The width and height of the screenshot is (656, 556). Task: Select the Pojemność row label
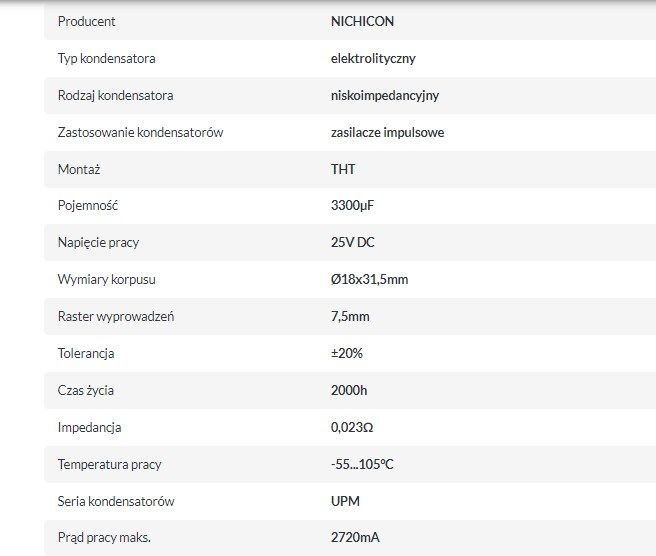(88, 206)
